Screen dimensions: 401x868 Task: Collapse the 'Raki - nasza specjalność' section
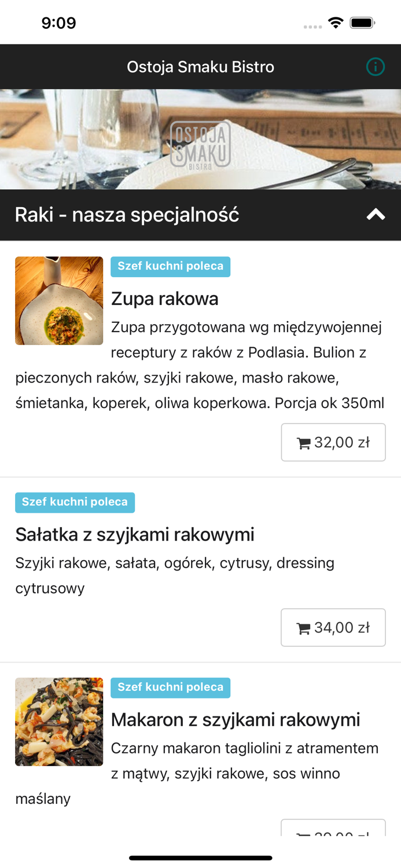click(376, 214)
